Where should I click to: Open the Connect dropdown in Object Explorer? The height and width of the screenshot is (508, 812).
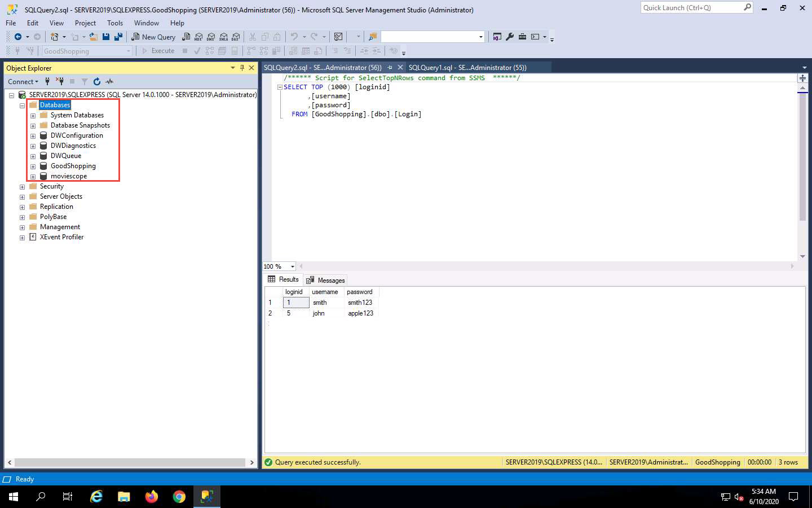(23, 81)
